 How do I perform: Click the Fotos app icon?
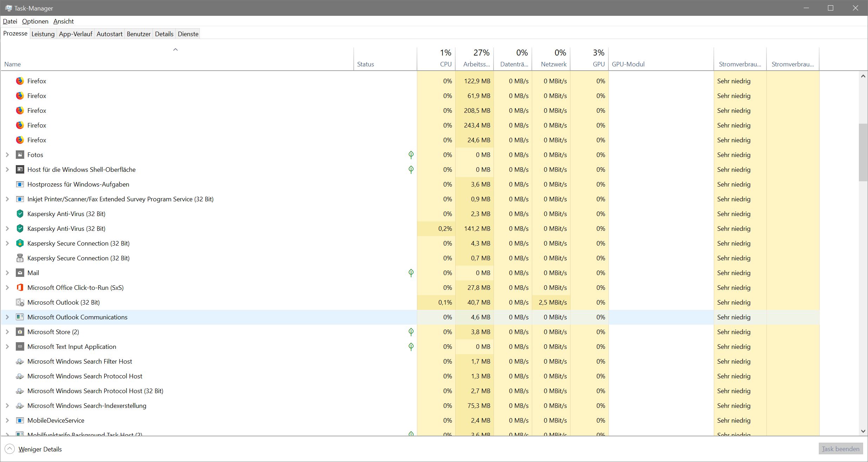click(x=20, y=155)
